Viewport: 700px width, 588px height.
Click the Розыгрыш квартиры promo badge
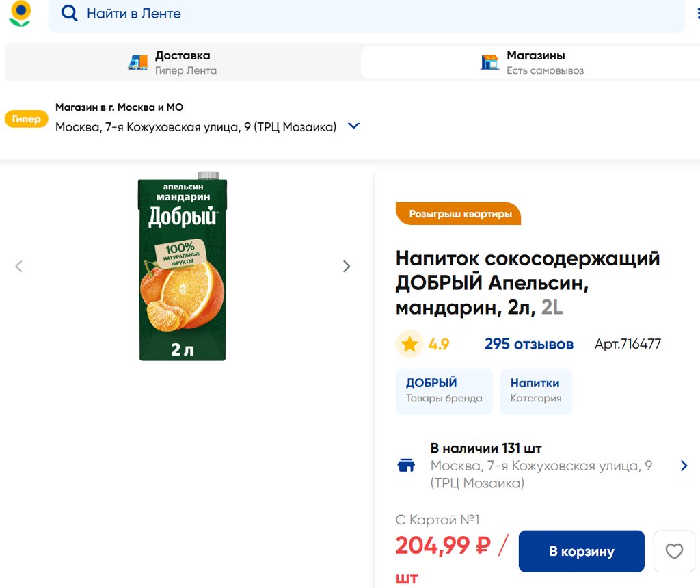458,214
